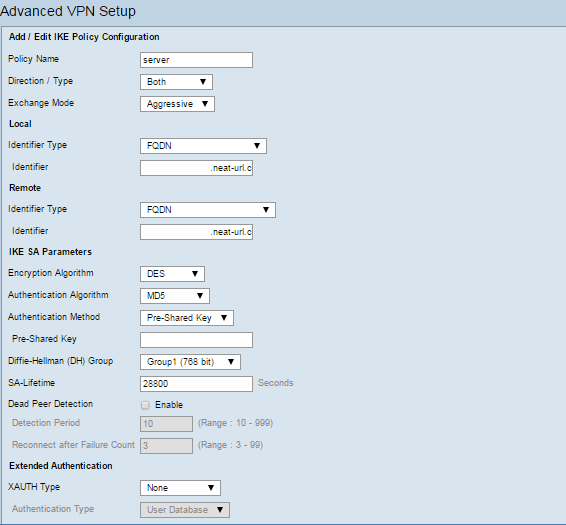Click the Advanced VPN Setup page title
566x525 pixels.
(x=68, y=12)
